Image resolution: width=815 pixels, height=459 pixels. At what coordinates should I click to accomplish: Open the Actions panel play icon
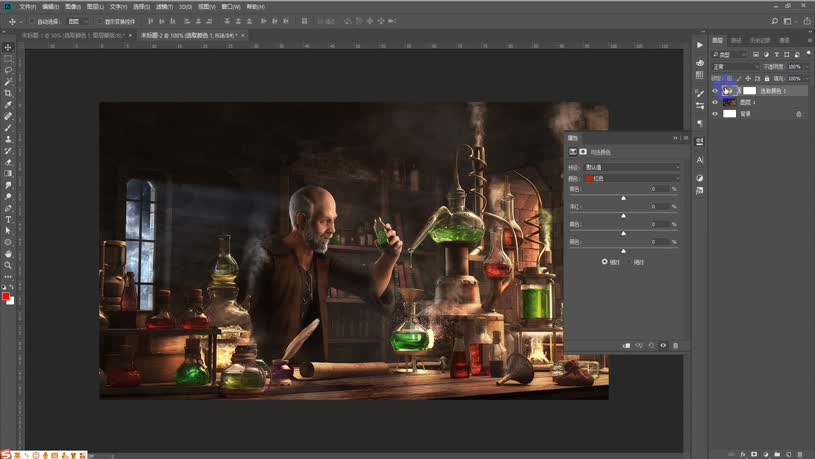[x=700, y=45]
